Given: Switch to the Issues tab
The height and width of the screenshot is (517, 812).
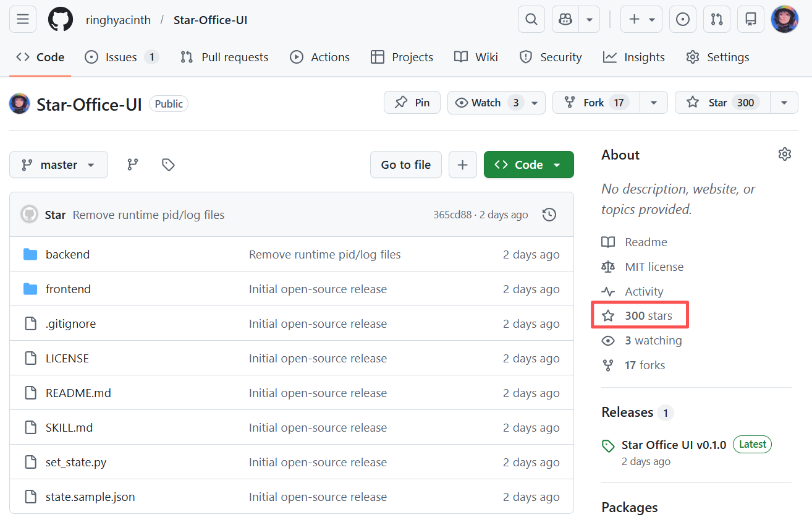Looking at the screenshot, I should click(121, 57).
